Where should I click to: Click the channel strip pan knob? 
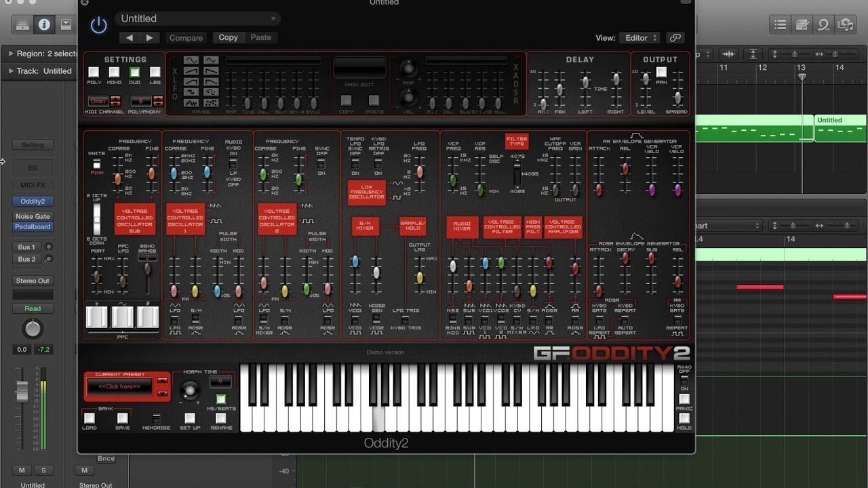point(33,329)
